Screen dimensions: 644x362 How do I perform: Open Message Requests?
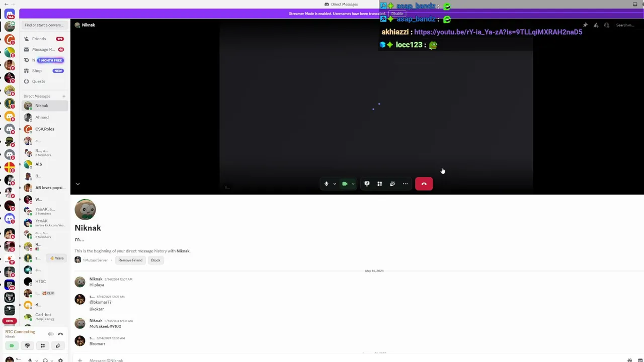click(45, 49)
